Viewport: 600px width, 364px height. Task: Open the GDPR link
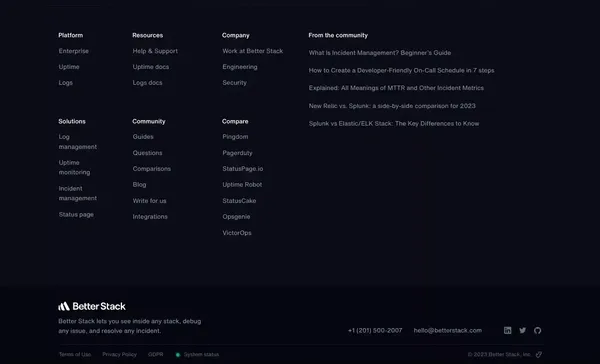coord(155,354)
